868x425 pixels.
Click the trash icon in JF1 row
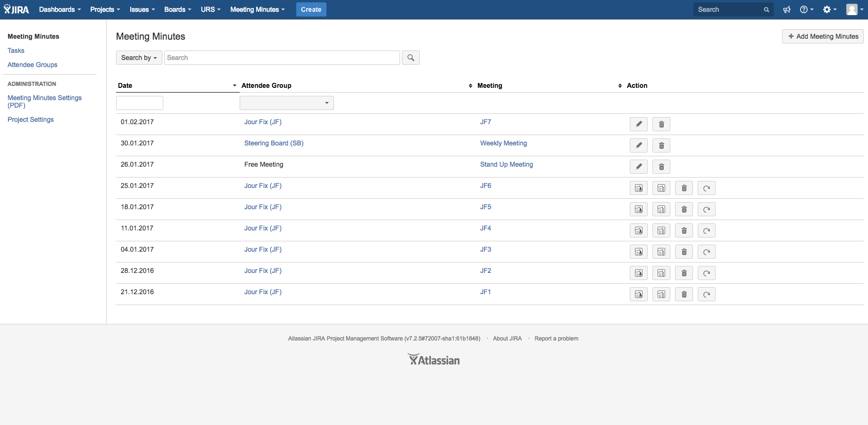coord(684,294)
